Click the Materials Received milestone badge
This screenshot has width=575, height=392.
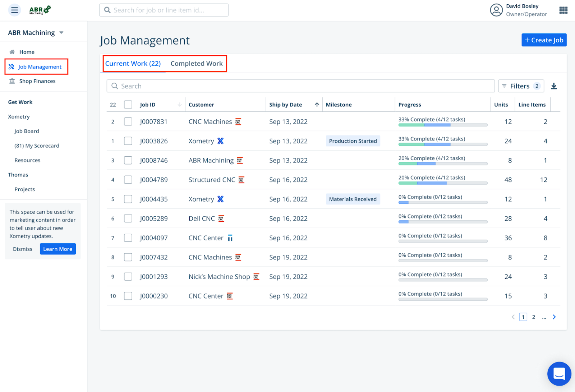(353, 199)
